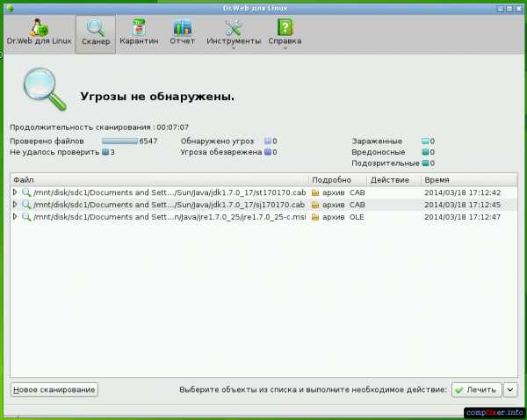The image size is (527, 420).
Task: Click the Зараженные color indicator
Action: 425,141
